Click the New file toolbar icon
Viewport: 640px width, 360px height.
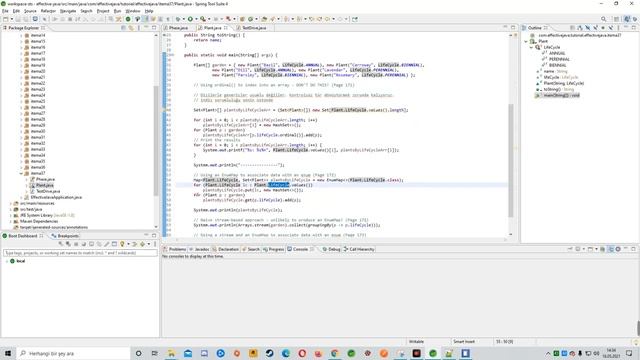pyautogui.click(x=6, y=19)
